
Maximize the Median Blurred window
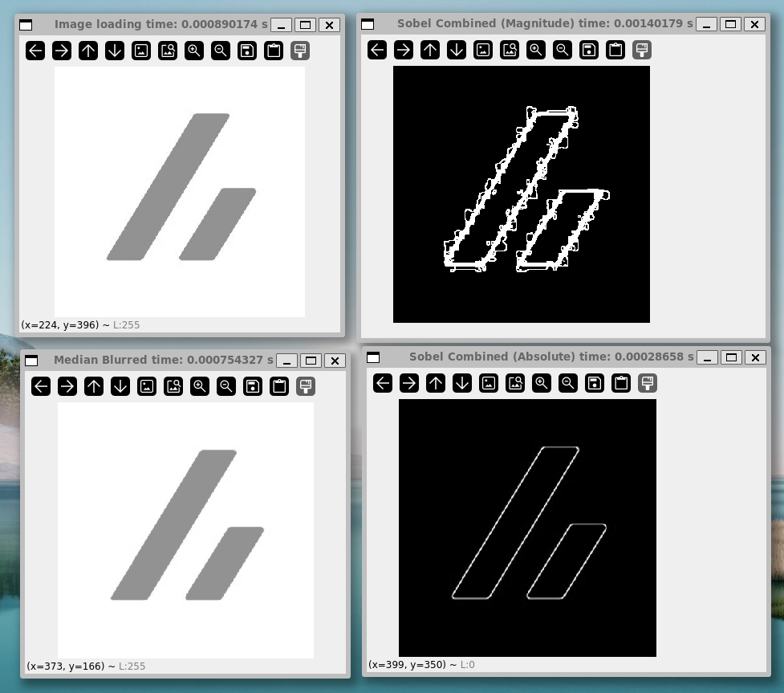(311, 361)
